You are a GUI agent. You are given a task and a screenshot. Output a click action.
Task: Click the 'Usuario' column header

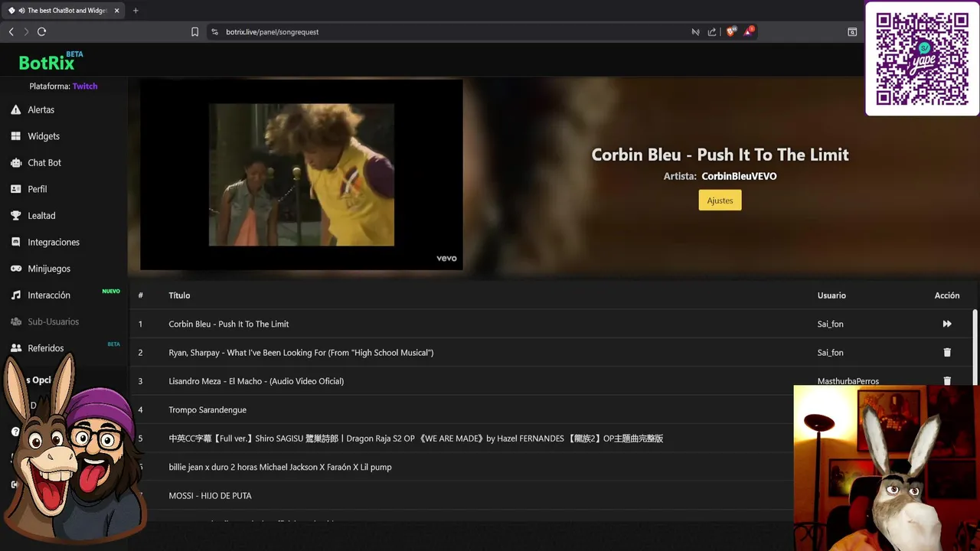(831, 295)
